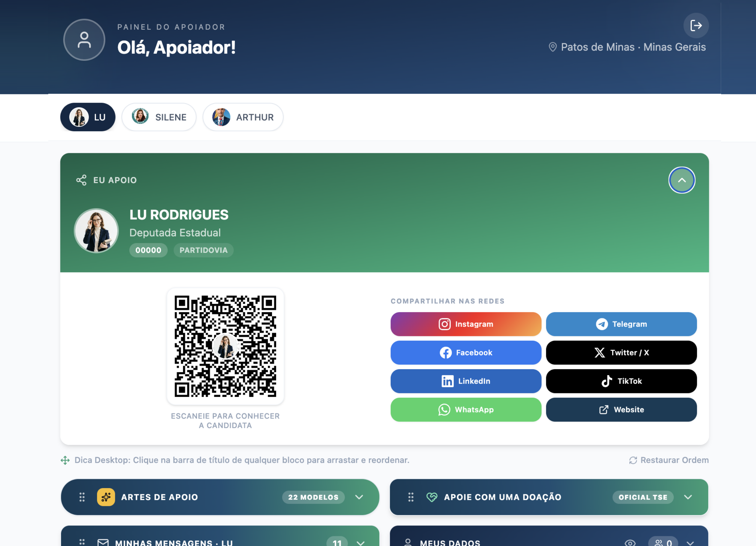Collapse the Eu Apoio card with chevron

tap(682, 180)
